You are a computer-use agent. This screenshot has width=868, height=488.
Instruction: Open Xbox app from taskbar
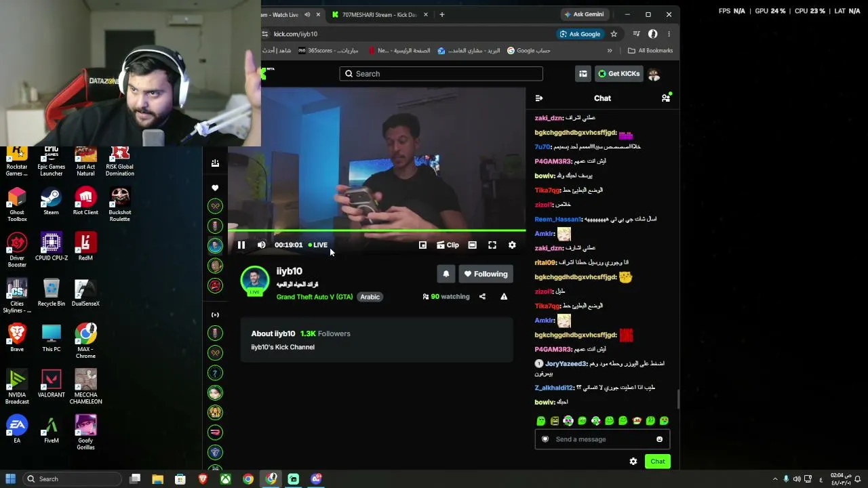point(225,479)
